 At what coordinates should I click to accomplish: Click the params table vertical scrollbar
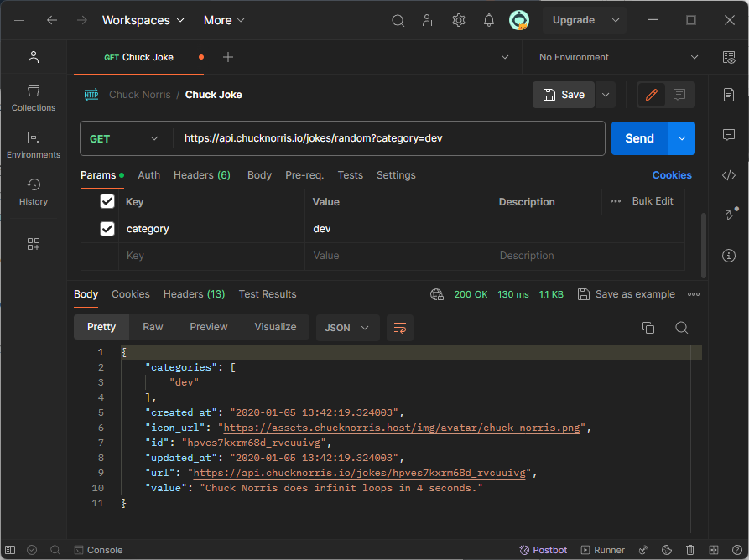point(703,245)
